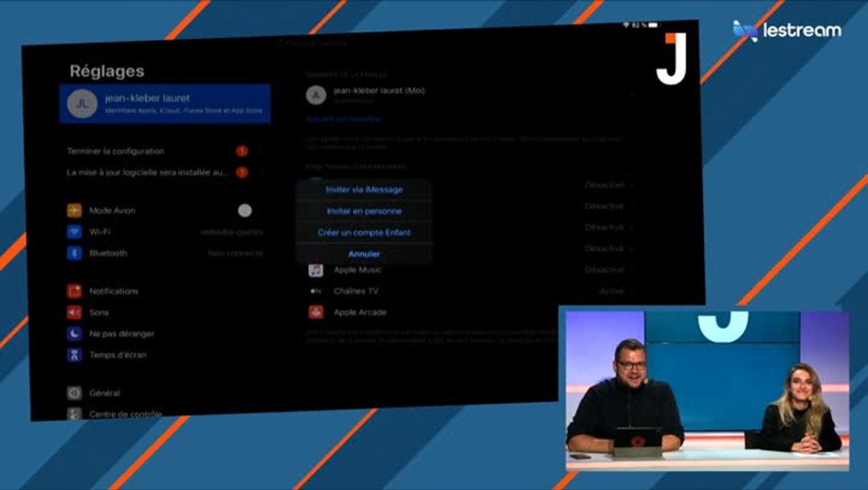Select the Apple Arcade icon
The height and width of the screenshot is (490, 868).
click(316, 312)
